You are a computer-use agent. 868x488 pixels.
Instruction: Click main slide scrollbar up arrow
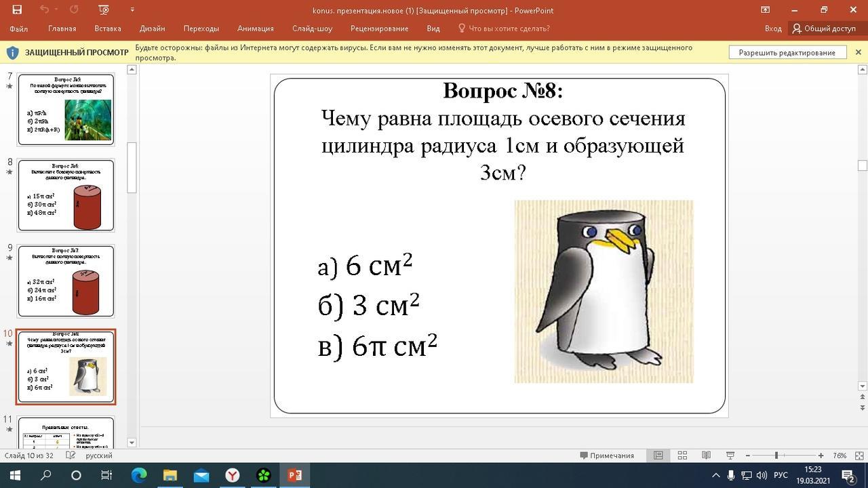point(863,69)
